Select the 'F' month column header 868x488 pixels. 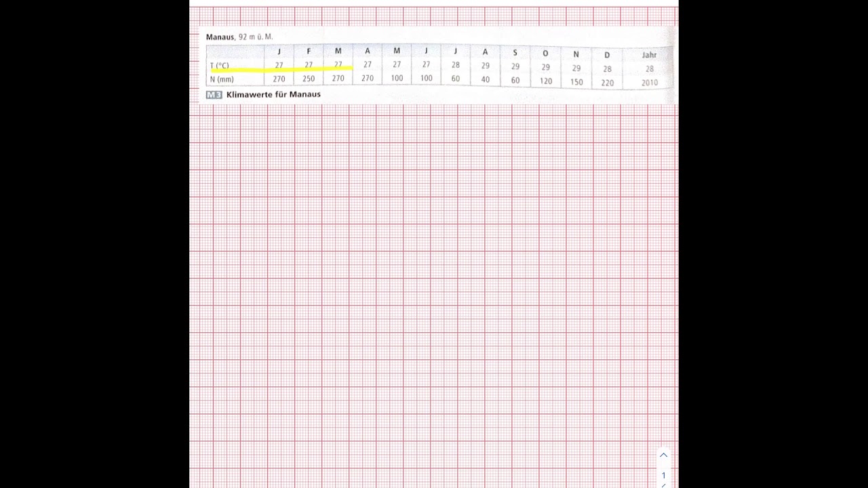(309, 51)
